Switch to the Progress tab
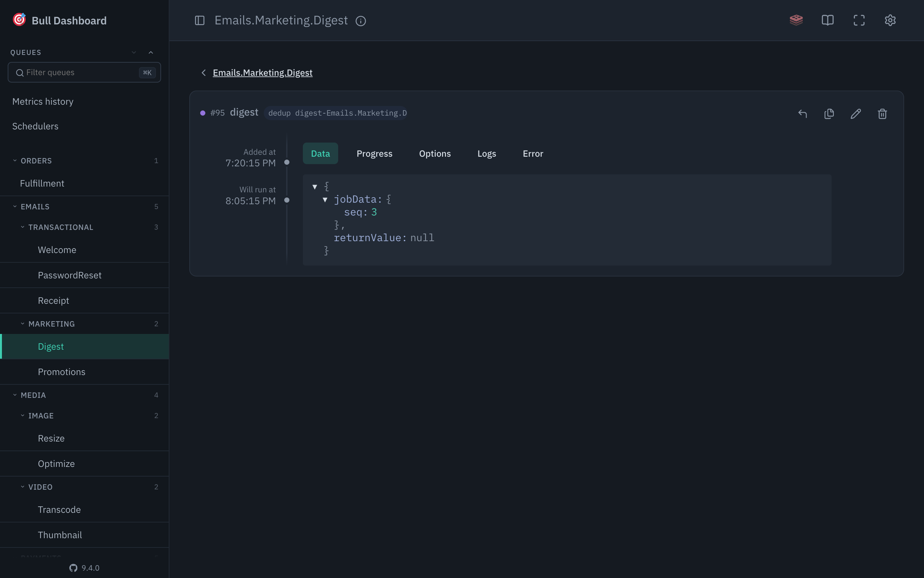This screenshot has width=924, height=578. click(374, 153)
